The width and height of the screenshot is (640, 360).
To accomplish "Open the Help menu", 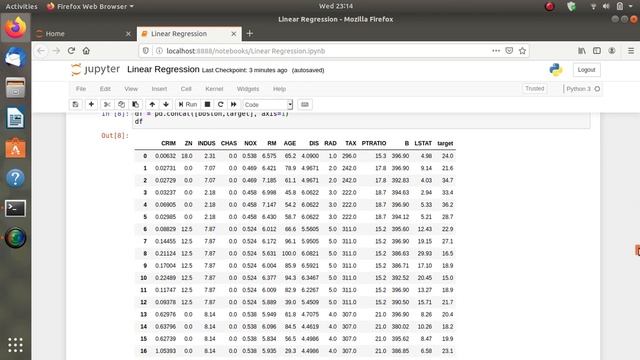I will coord(279,89).
